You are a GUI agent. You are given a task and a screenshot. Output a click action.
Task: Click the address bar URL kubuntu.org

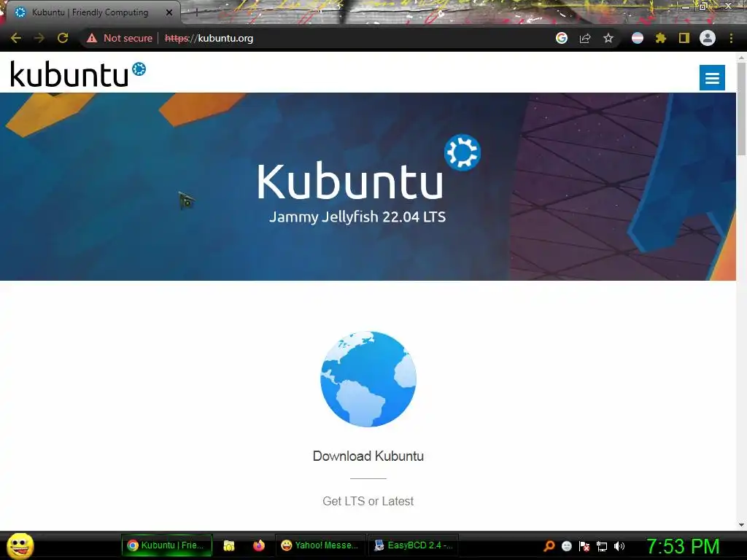[x=209, y=38]
